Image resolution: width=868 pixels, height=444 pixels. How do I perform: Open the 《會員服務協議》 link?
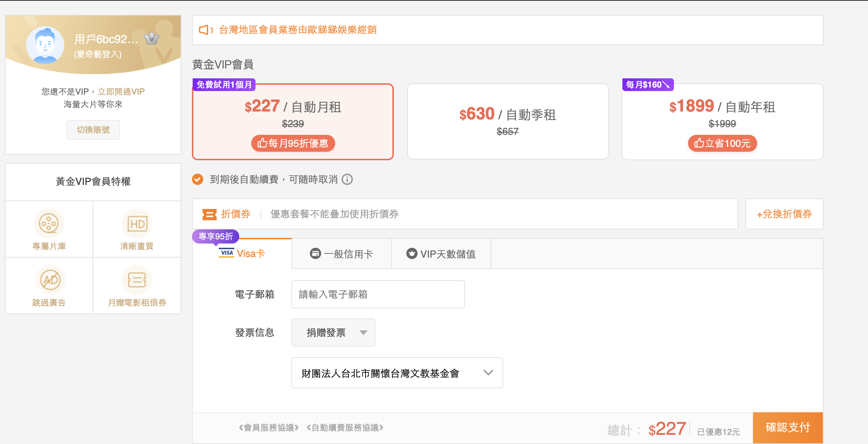pyautogui.click(x=269, y=428)
